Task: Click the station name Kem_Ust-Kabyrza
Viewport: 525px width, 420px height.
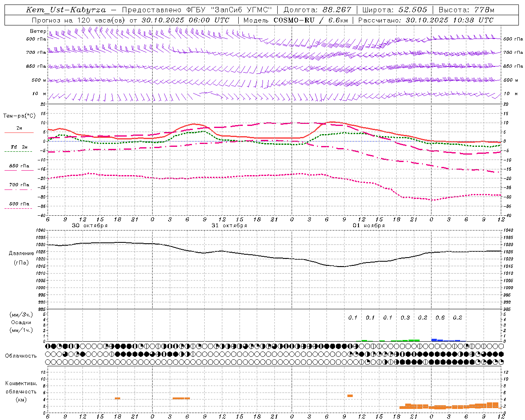Action: tap(66, 10)
